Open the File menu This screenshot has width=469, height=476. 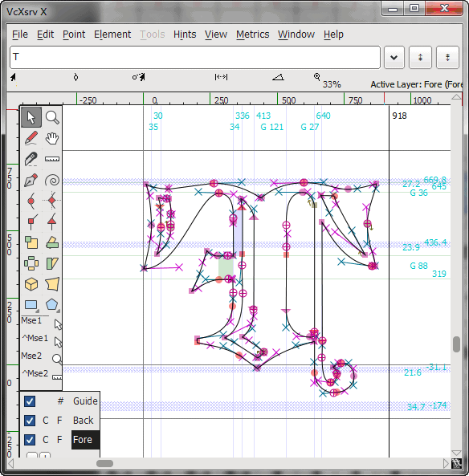(20, 35)
